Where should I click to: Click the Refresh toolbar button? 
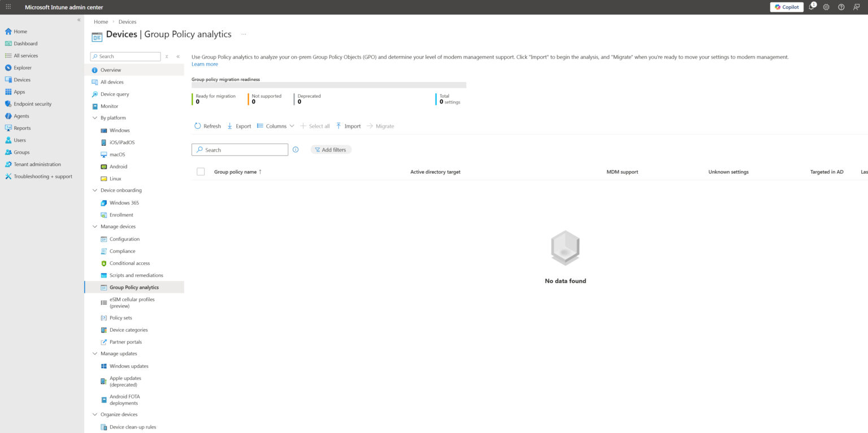207,126
